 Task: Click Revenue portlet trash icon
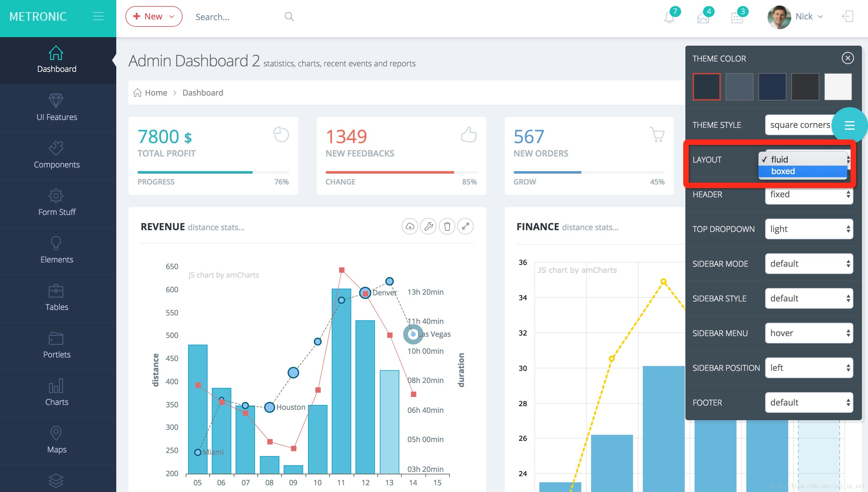pos(447,227)
